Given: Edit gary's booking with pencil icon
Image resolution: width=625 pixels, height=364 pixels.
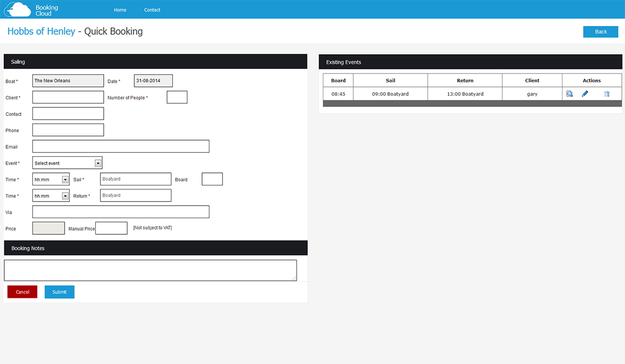Looking at the screenshot, I should pos(585,94).
